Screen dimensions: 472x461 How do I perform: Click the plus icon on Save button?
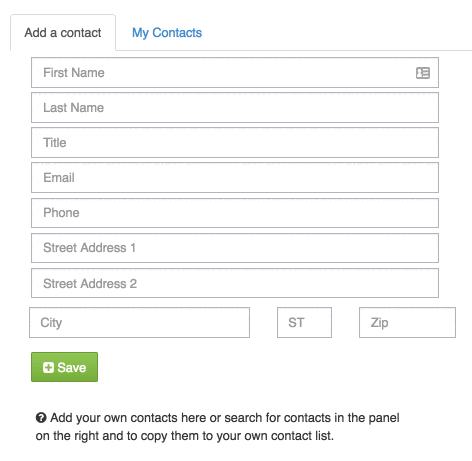(48, 367)
